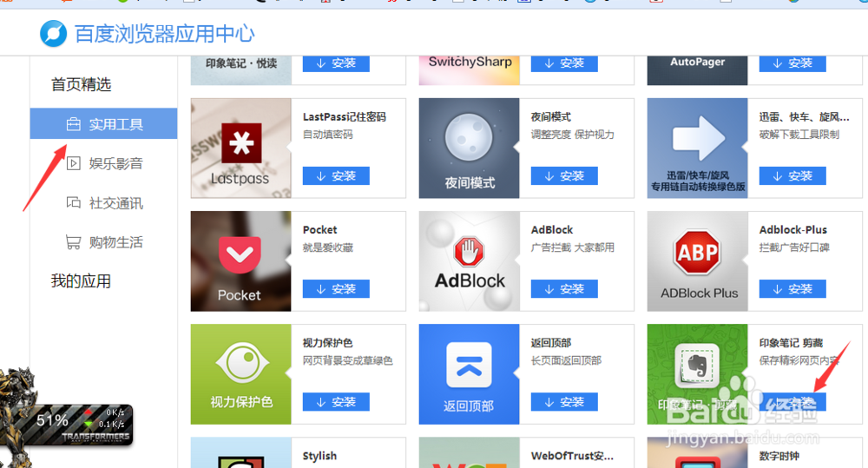Image resolution: width=868 pixels, height=468 pixels.
Task: Open 我的应用 section
Action: click(x=82, y=280)
